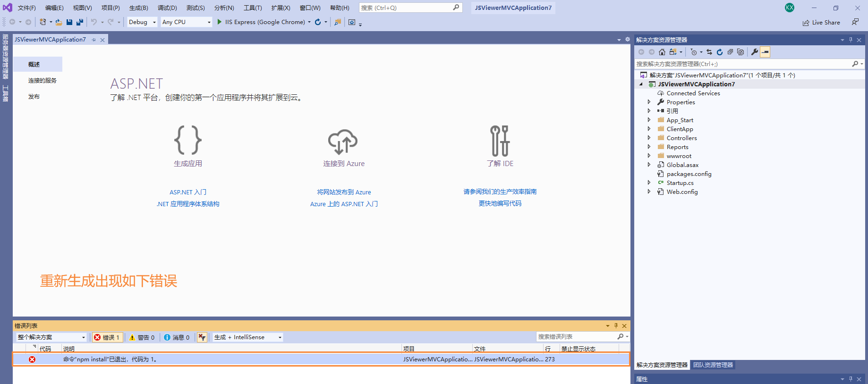Open the .NET 应用程序体系结构 link
The image size is (868, 384).
188,204
